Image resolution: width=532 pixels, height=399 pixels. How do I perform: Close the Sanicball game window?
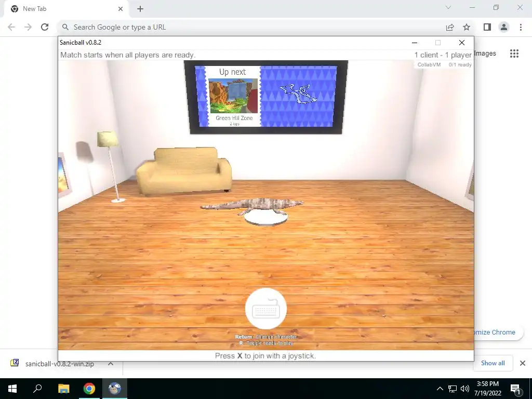(x=461, y=43)
